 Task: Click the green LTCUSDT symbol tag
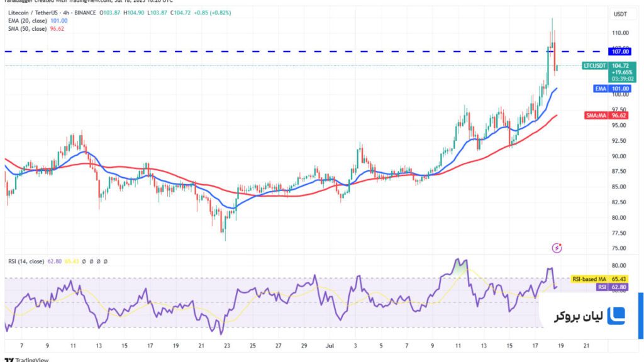tap(595, 65)
